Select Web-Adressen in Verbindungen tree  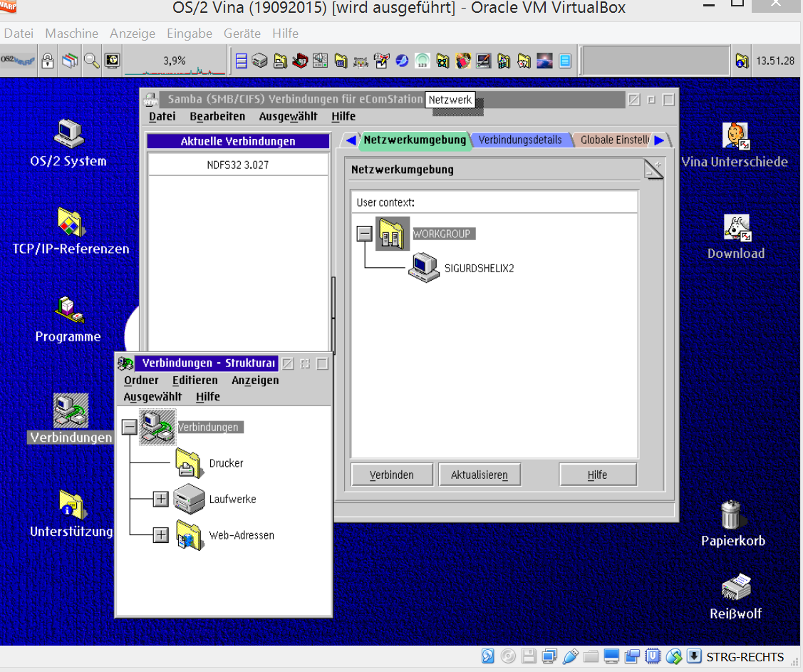pos(242,535)
